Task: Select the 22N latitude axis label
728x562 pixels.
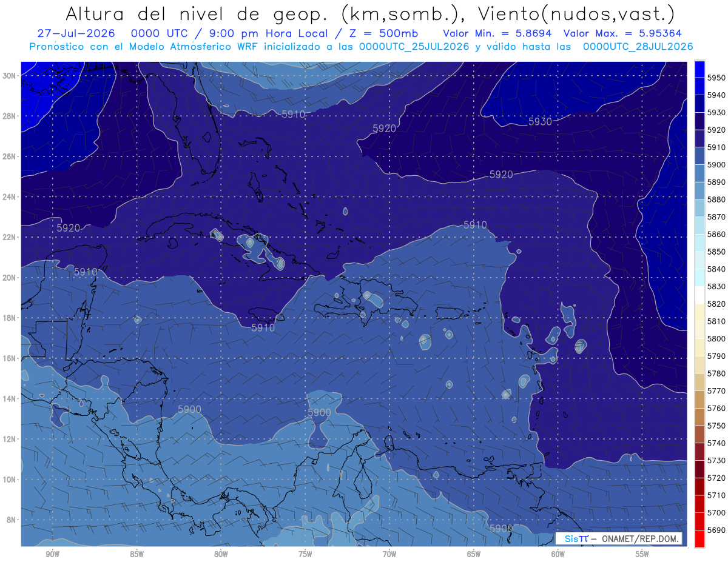Action: click(x=10, y=237)
